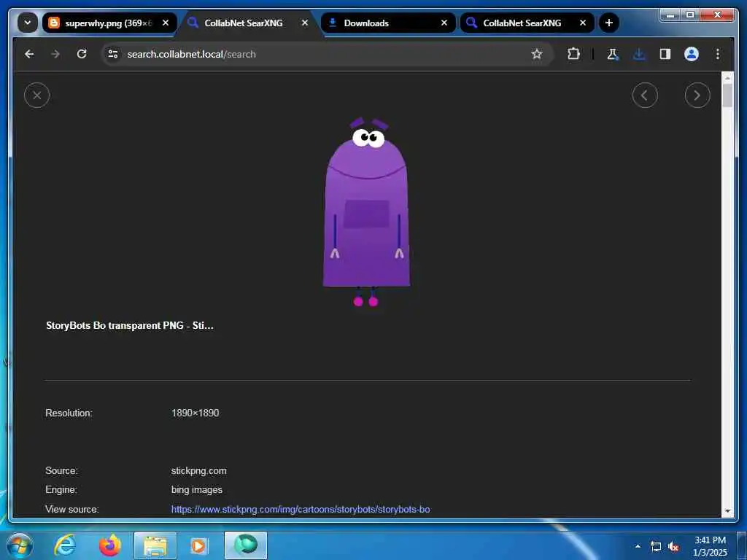
Task: Close the last CollabNet SearXNG tab
Action: [583, 23]
